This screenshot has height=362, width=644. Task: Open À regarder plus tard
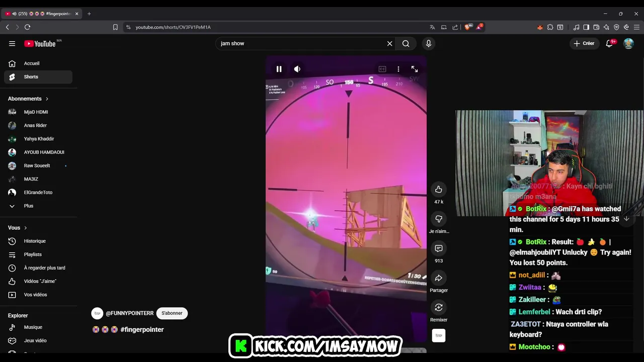click(x=38, y=268)
